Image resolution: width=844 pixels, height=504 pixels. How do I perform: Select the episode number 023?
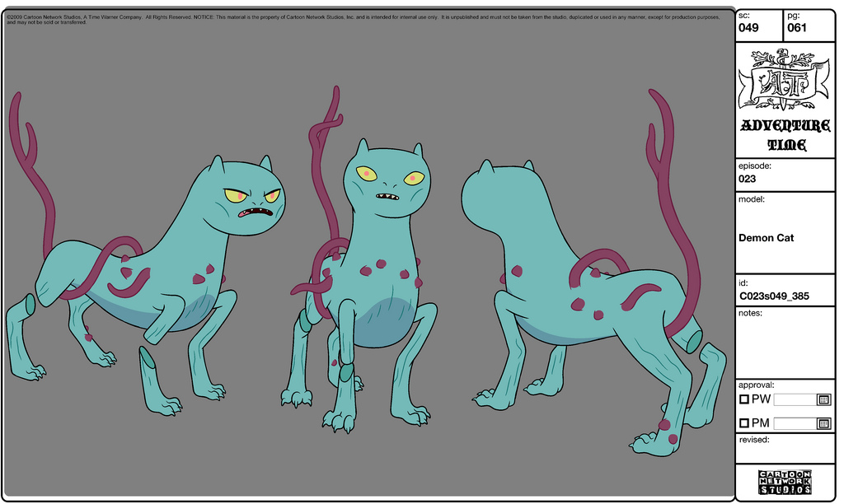748,179
